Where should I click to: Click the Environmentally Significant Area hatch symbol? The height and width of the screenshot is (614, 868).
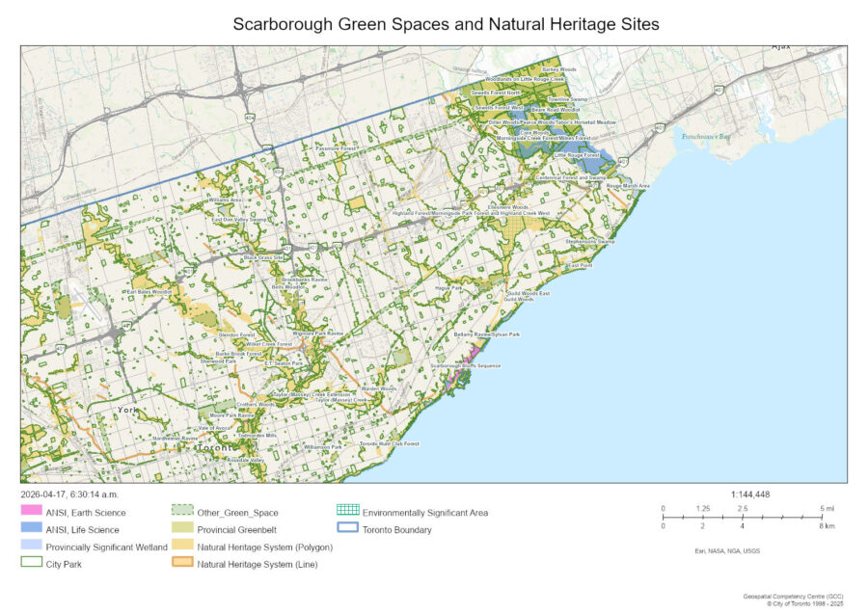[x=348, y=513]
